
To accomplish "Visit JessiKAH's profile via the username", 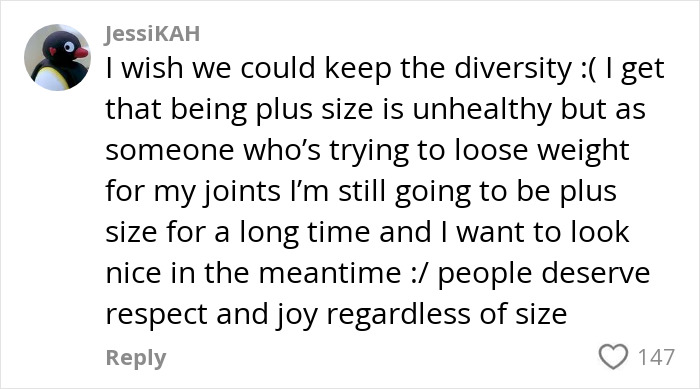I will (x=152, y=33).
